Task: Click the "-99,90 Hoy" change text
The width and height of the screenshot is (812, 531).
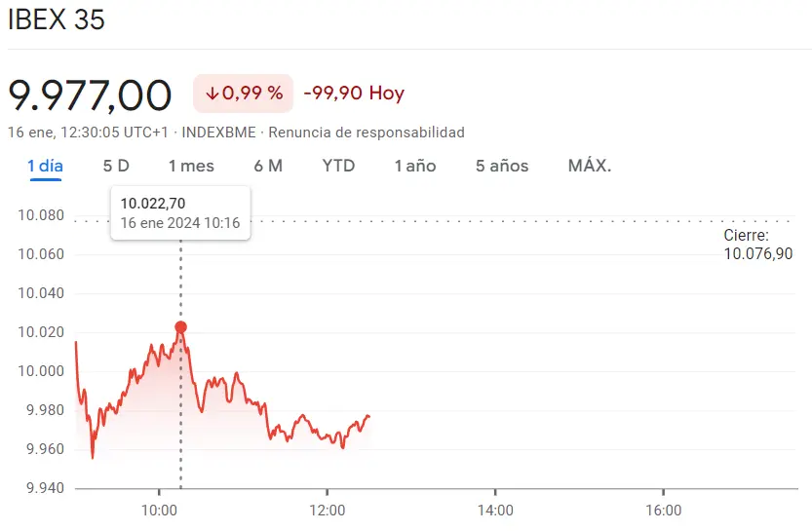Action: (354, 94)
